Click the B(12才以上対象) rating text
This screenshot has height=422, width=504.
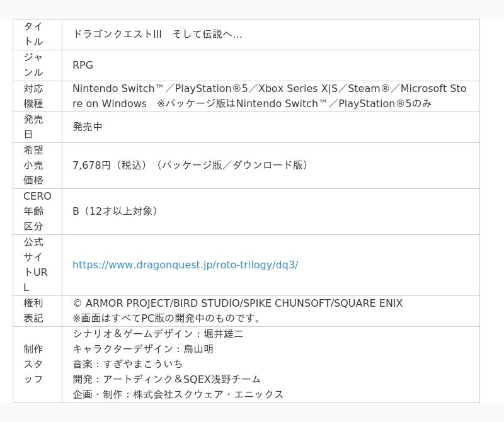(116, 211)
